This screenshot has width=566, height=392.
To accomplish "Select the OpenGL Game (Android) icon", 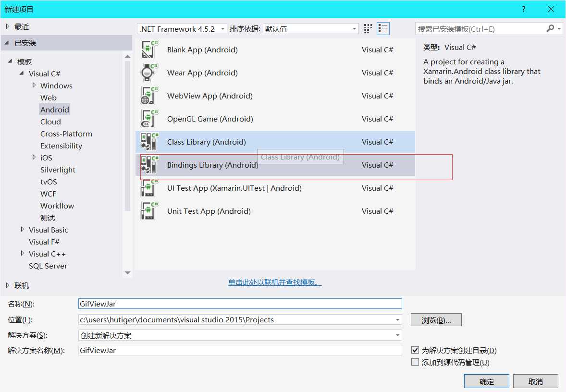I will (x=149, y=119).
